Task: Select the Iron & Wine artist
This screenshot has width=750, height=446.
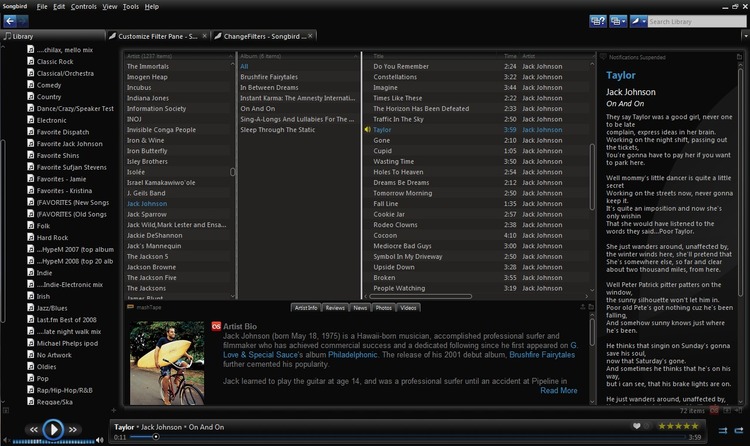Action: (145, 140)
